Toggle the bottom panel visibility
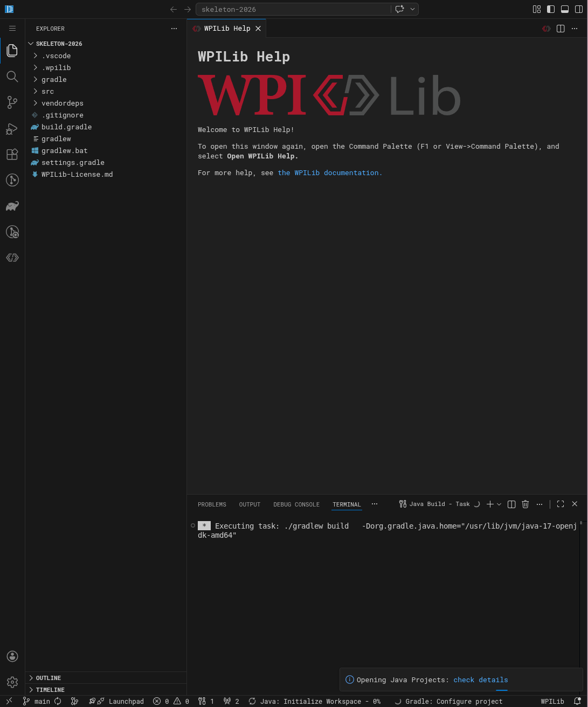Screen dimensions: 588x707 565,9
